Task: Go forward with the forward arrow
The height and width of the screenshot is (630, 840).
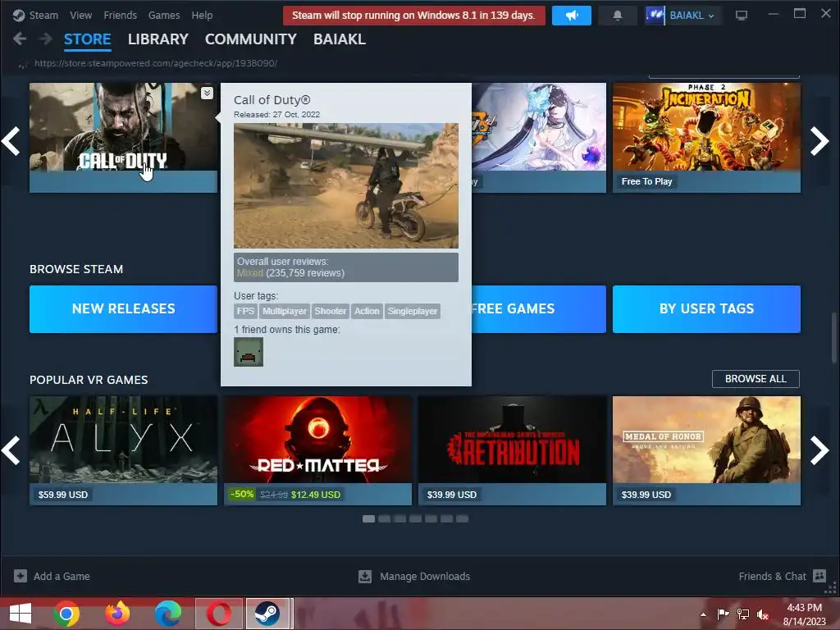Action: pos(46,39)
